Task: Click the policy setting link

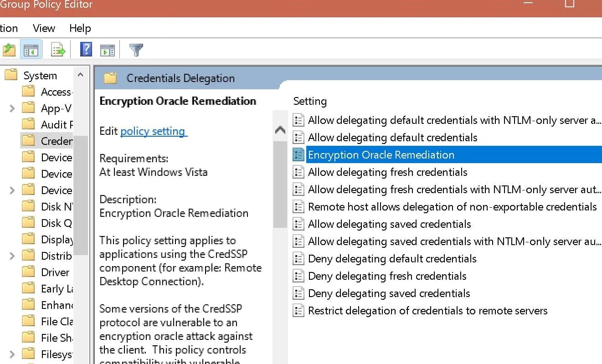Action: [x=153, y=131]
